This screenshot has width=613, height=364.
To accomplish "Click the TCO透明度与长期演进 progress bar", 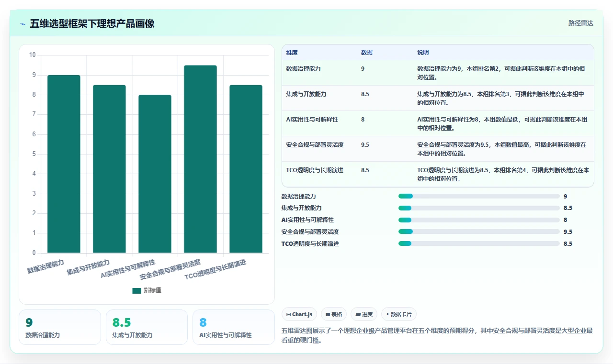I will pyautogui.click(x=479, y=243).
